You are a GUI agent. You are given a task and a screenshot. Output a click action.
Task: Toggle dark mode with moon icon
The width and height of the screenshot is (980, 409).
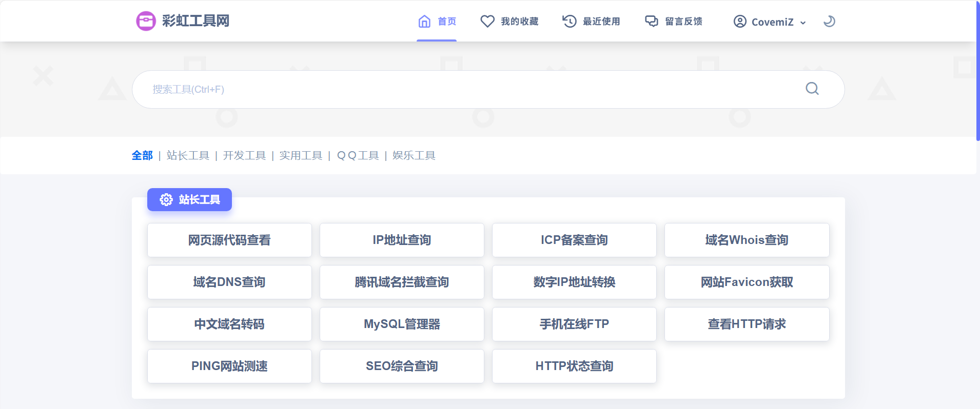tap(829, 22)
